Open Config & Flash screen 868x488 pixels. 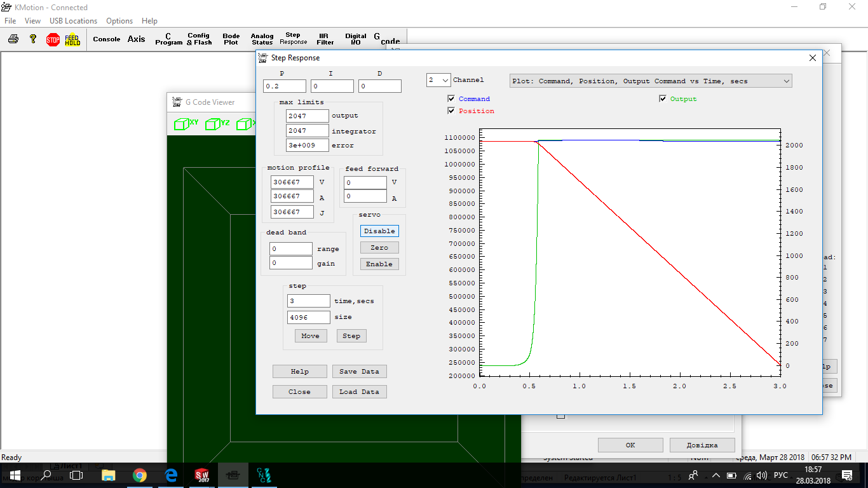199,39
